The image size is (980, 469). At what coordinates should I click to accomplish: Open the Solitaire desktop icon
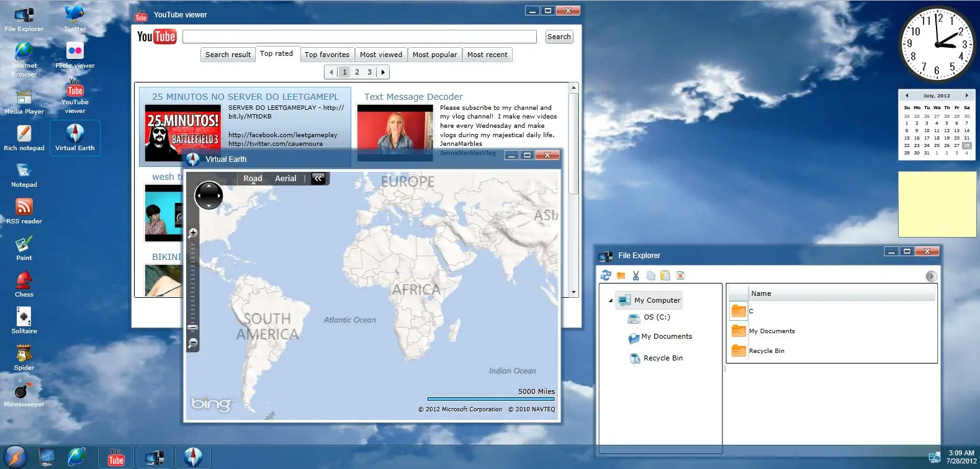24,321
